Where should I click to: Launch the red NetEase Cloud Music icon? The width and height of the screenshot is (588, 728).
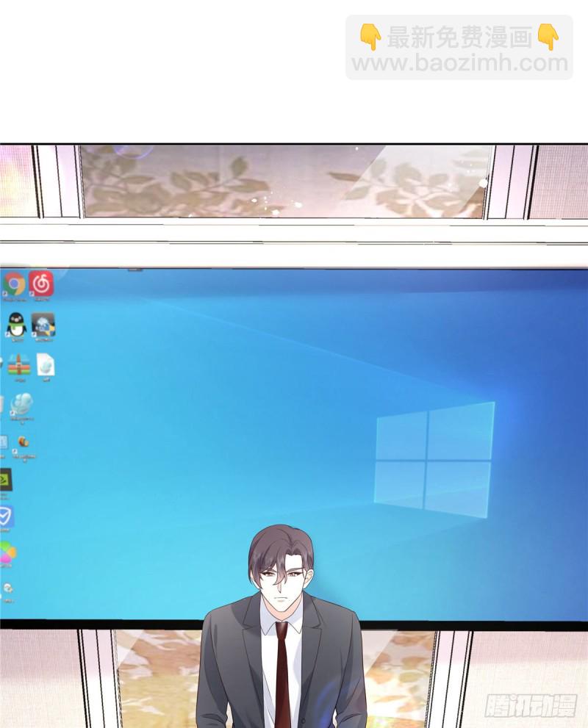point(41,283)
